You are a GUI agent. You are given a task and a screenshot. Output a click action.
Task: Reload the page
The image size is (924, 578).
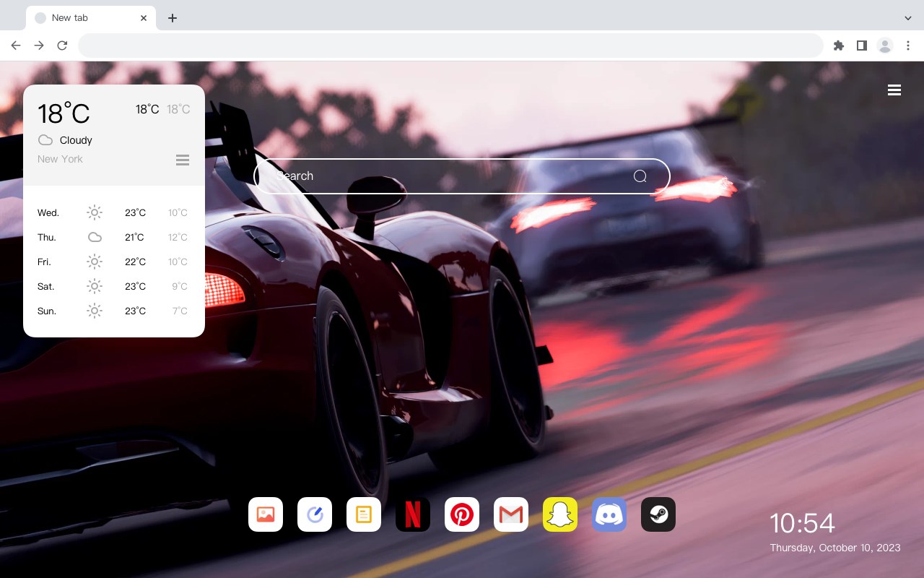(62, 46)
